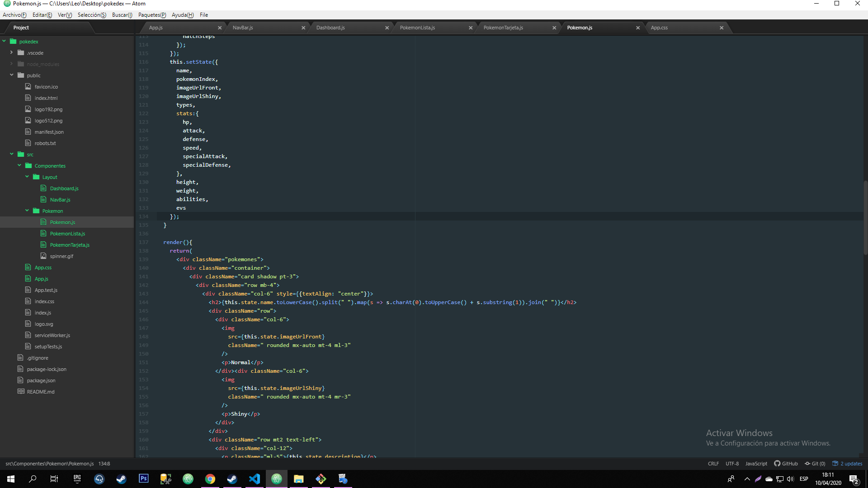Open File Explorer from taskbar
This screenshot has height=488, width=868.
[x=299, y=479]
